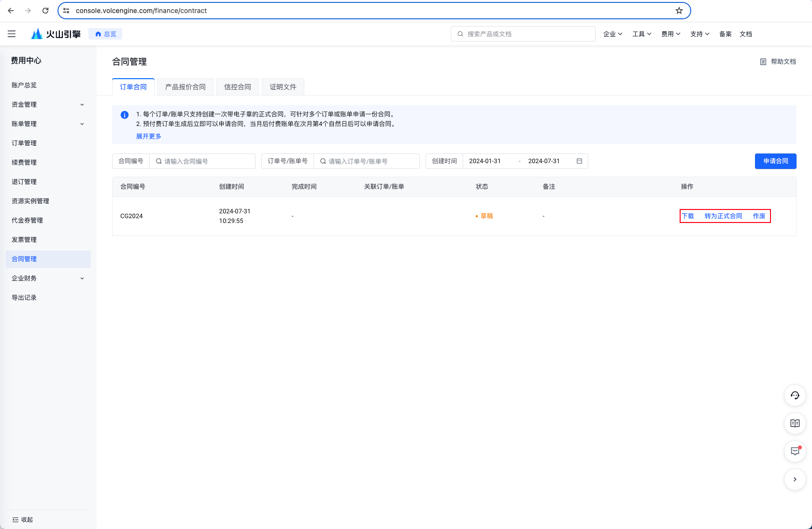Image resolution: width=812 pixels, height=529 pixels.
Task: Open the documentation book floating icon
Action: (795, 423)
